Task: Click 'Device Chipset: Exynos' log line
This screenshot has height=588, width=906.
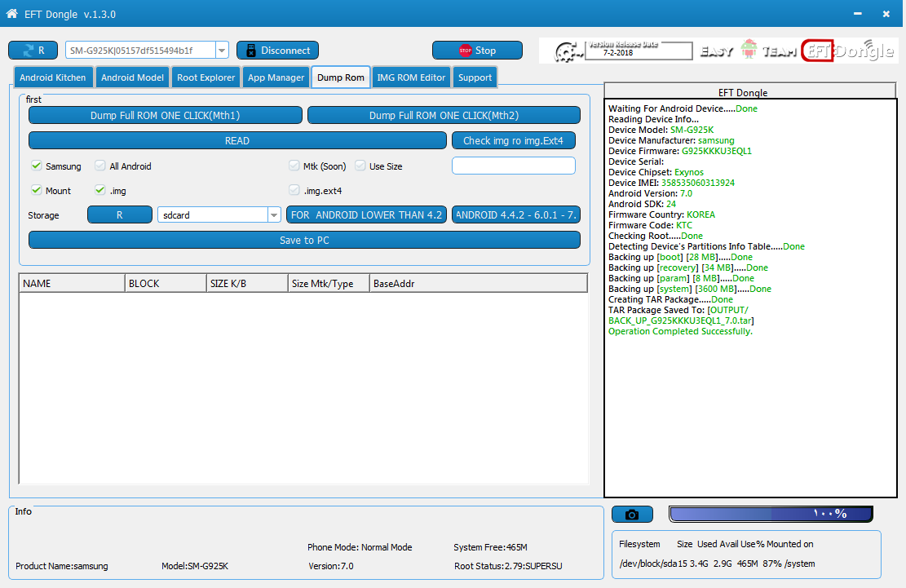Action: click(x=656, y=172)
